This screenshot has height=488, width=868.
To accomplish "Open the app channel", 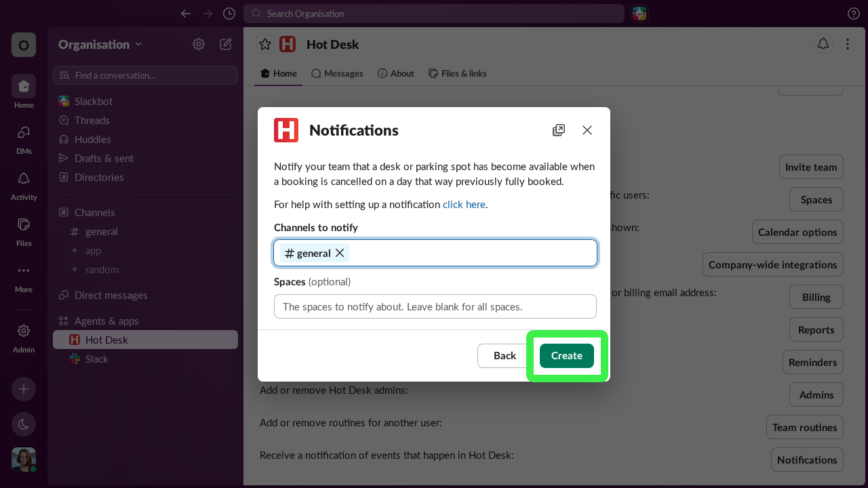I will pos(145,250).
